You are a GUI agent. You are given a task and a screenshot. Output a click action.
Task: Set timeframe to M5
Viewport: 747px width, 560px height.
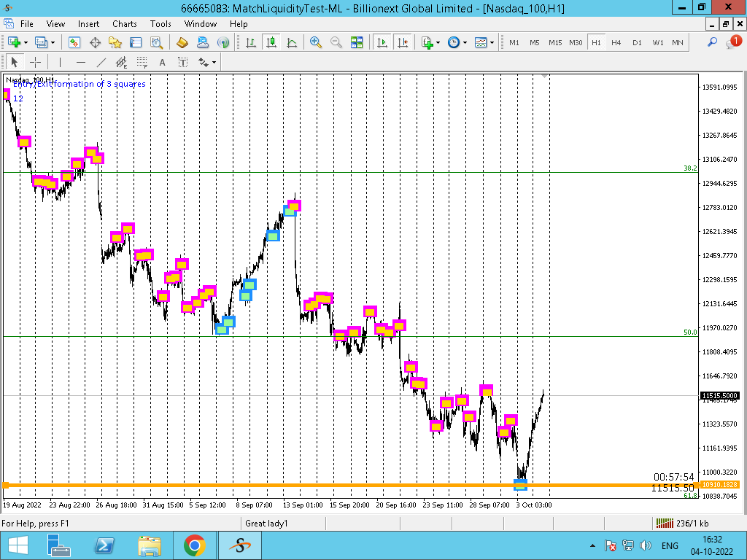[535, 42]
